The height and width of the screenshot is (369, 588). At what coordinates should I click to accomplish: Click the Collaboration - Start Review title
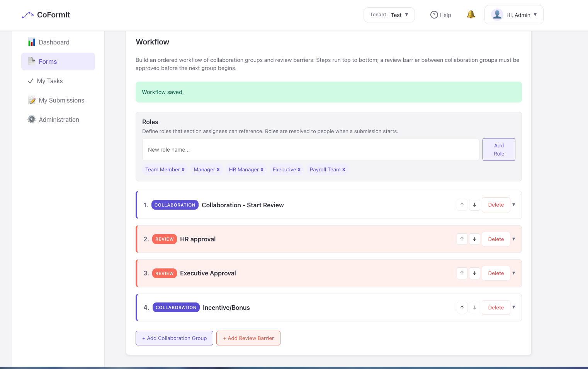tap(243, 205)
